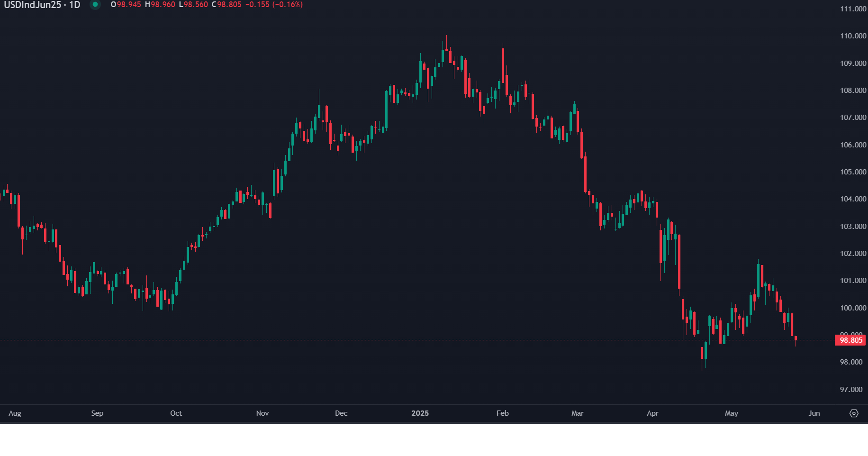Click the red 98.805 price label
Viewport: 868px width, 456px height.
pyautogui.click(x=850, y=340)
